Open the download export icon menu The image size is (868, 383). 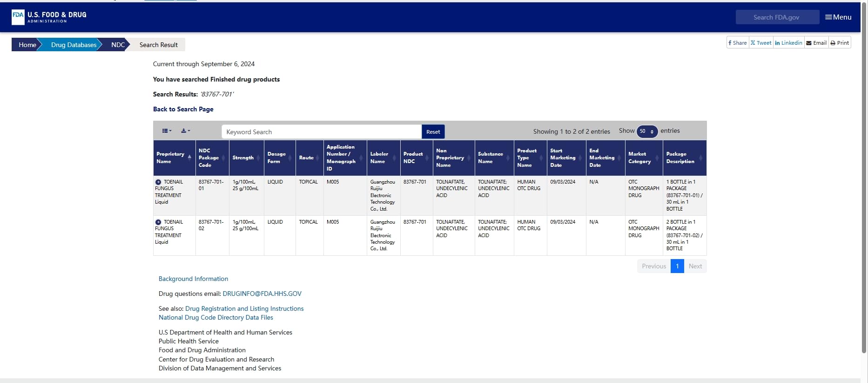[x=185, y=131]
